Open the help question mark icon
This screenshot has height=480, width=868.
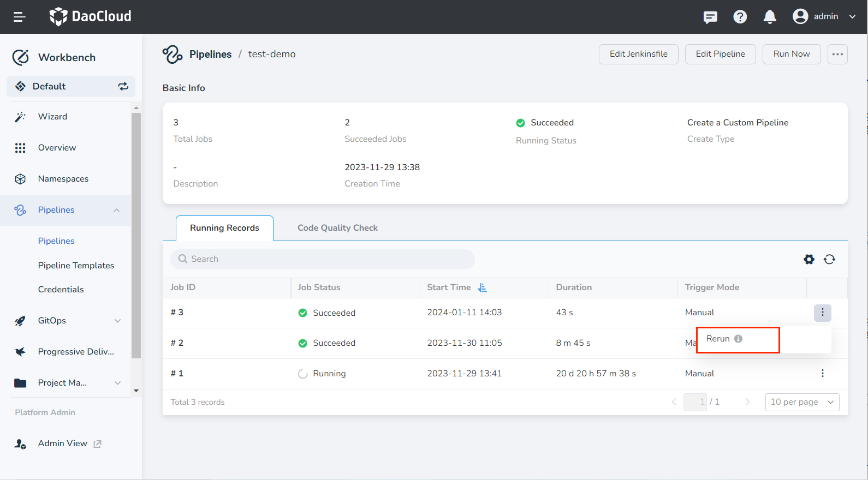pyautogui.click(x=740, y=17)
